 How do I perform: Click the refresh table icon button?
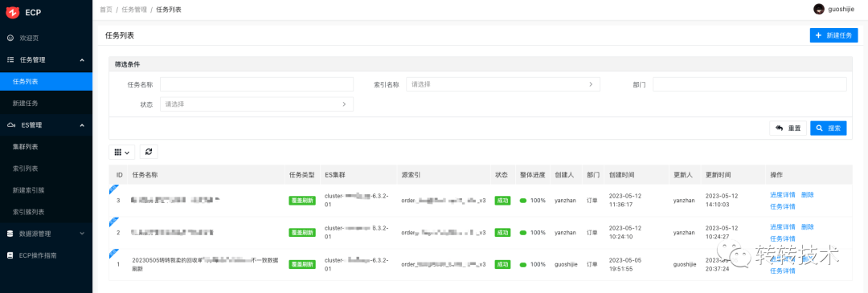click(149, 152)
